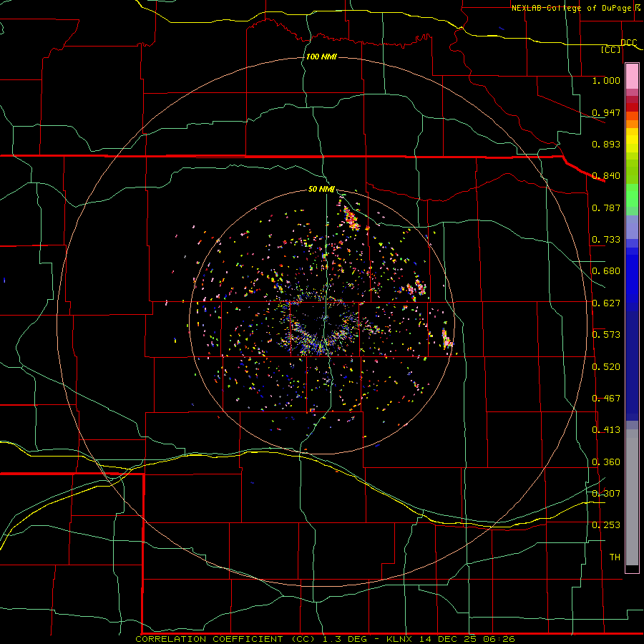The image size is (644, 644).
Task: Select the 0.573 legend value
Action: pos(606,335)
